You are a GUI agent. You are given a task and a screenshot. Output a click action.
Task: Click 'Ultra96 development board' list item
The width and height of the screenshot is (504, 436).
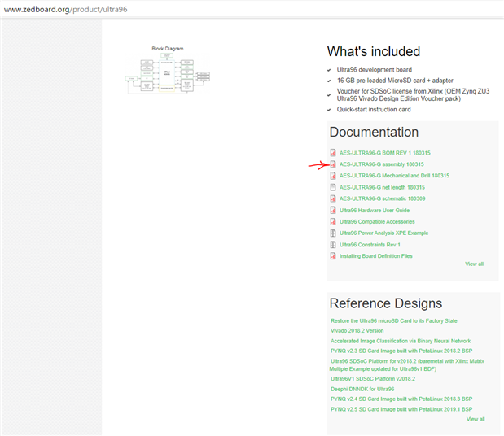pyautogui.click(x=375, y=70)
